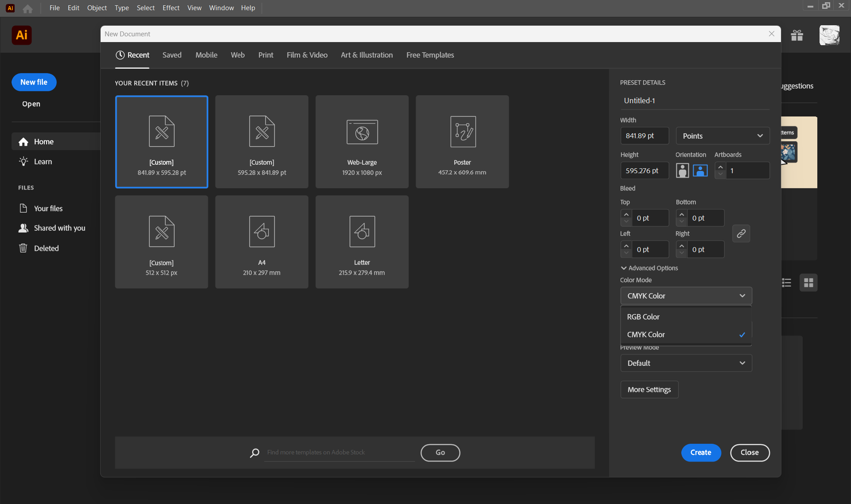Screen dimensions: 851x504
Task: Click the More Settings button
Action: [649, 390]
